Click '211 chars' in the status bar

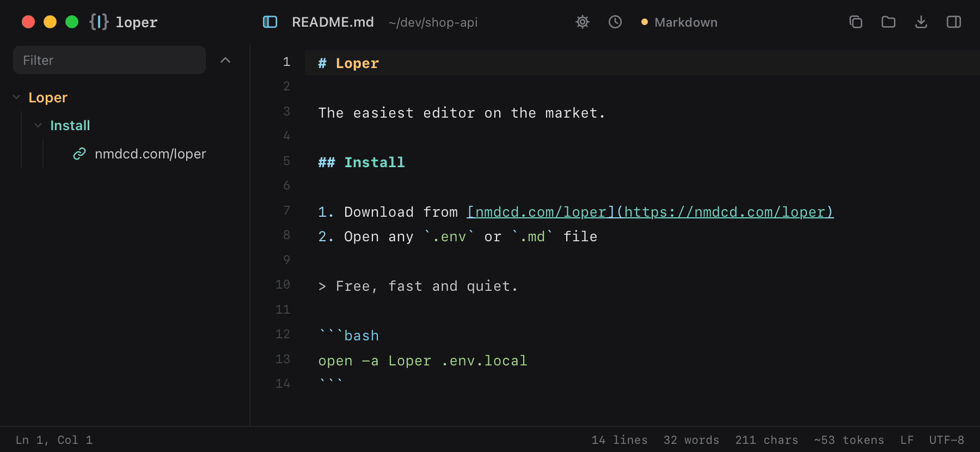point(767,439)
